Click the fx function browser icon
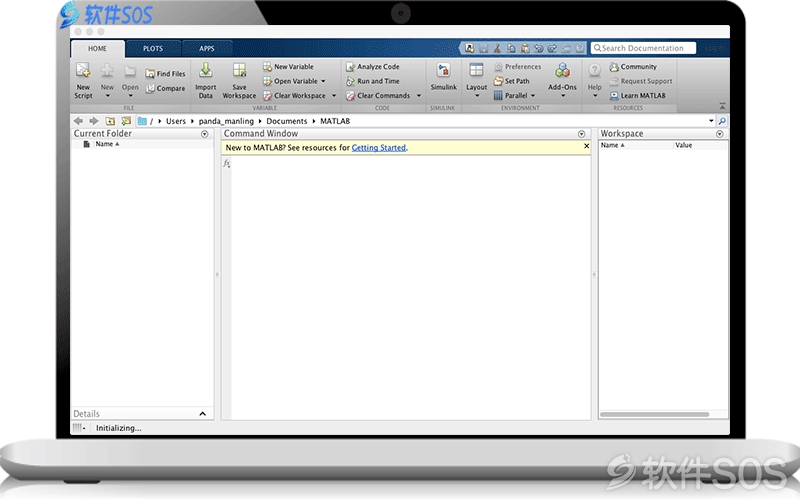Image resolution: width=800 pixels, height=500 pixels. [x=227, y=163]
